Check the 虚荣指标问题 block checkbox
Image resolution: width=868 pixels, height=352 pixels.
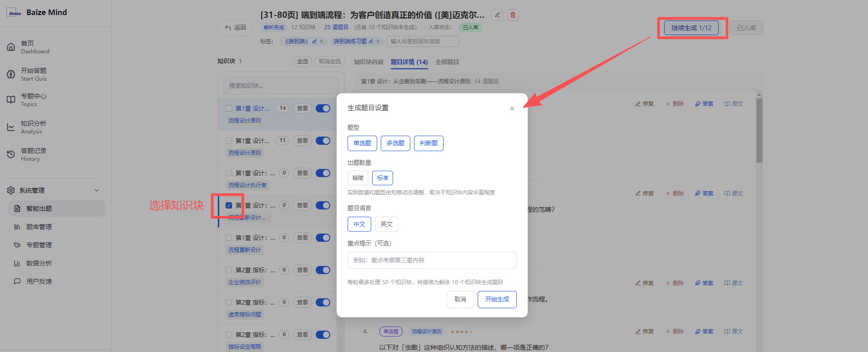pos(229,302)
